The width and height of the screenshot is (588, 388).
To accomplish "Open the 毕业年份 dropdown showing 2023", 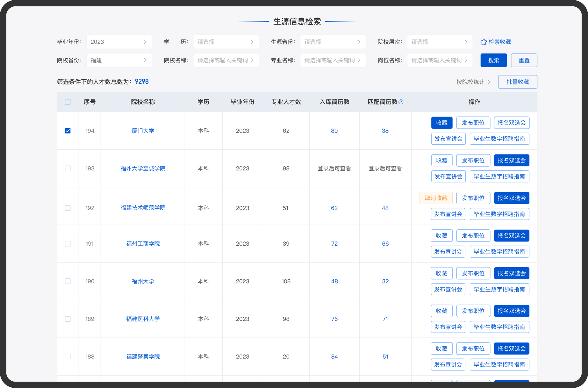I will [x=119, y=42].
